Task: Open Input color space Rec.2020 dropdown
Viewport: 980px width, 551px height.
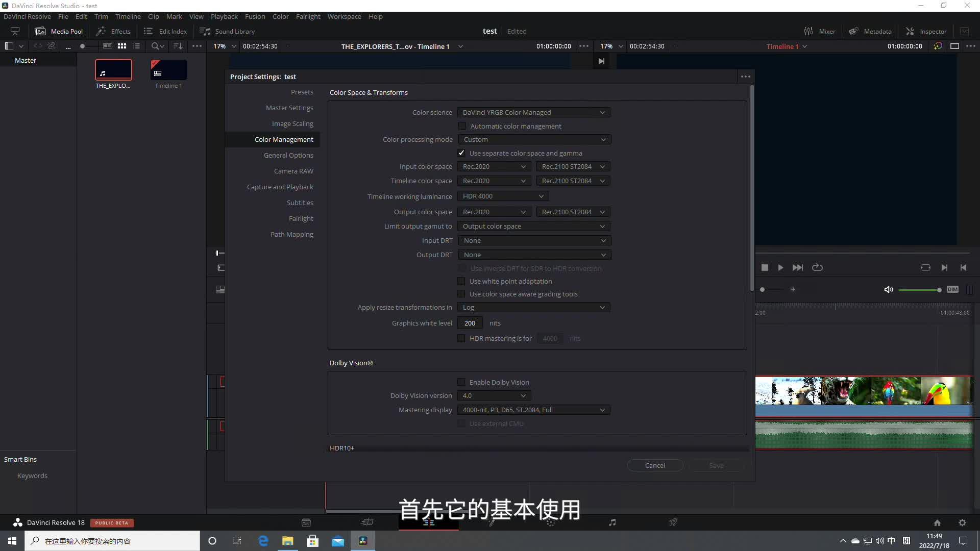Action: click(494, 166)
